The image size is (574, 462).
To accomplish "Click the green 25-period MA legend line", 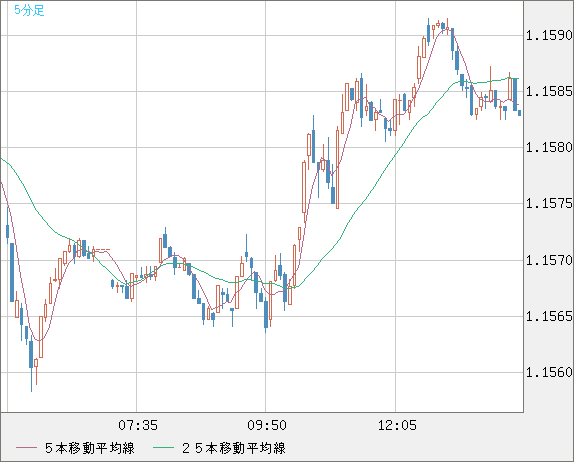I will (163, 448).
